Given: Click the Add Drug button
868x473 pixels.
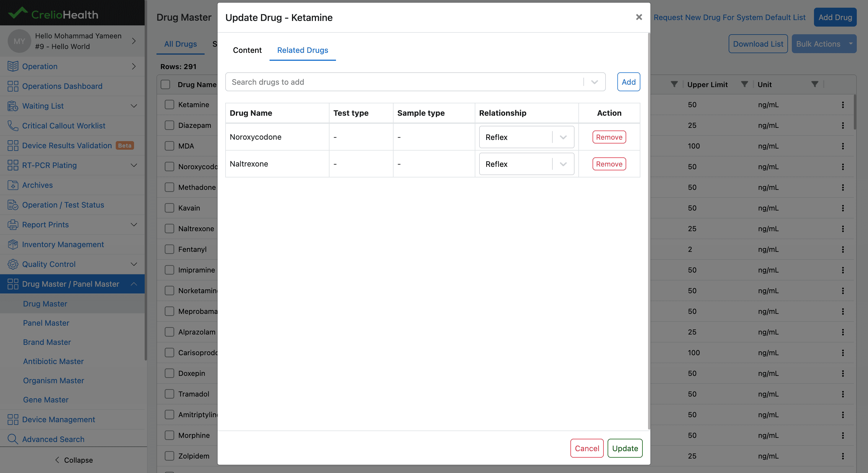Looking at the screenshot, I should pyautogui.click(x=835, y=17).
